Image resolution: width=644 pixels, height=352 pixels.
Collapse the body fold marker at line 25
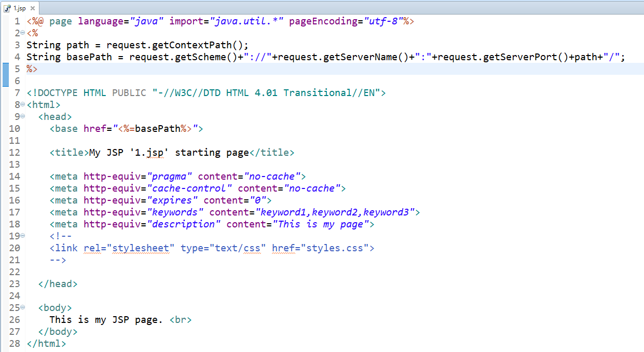pos(22,307)
